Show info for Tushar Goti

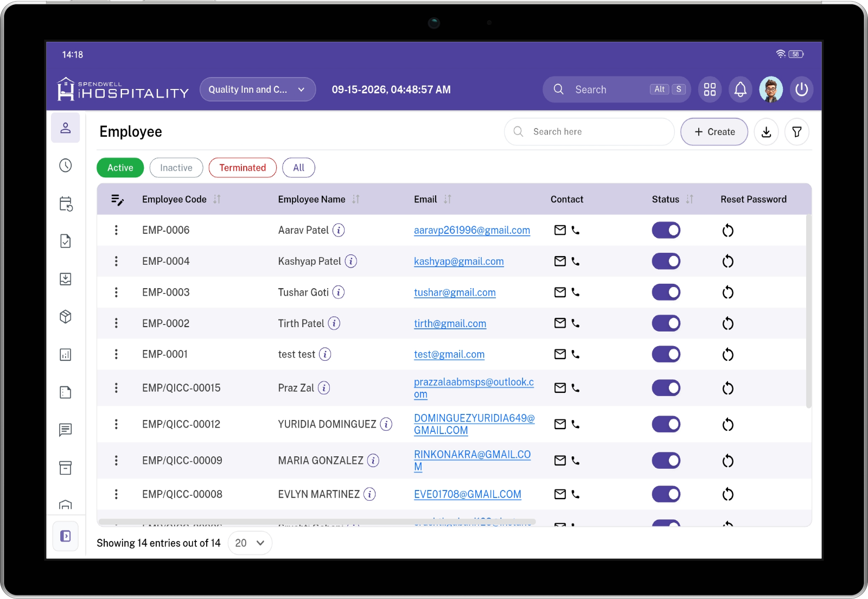[339, 292]
